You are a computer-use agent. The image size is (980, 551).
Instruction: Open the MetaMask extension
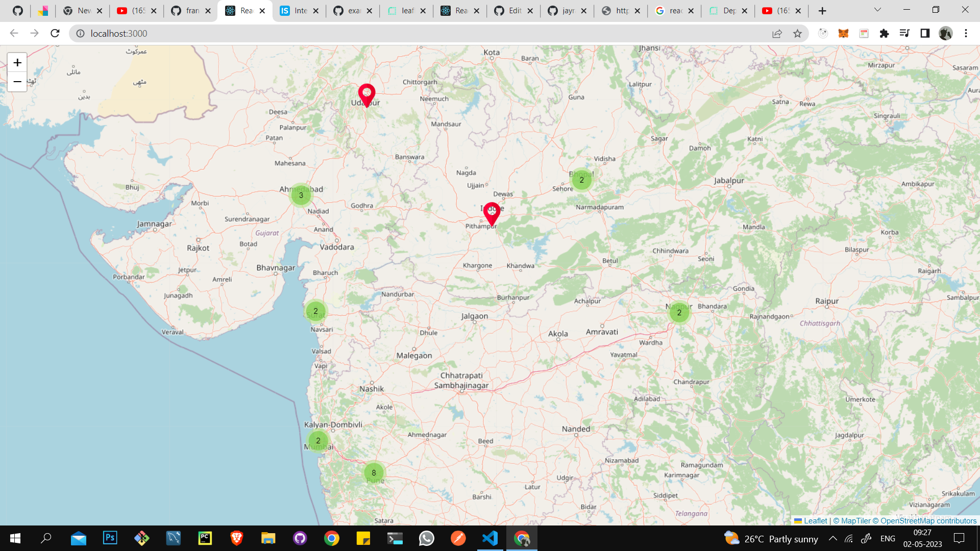coord(844,33)
